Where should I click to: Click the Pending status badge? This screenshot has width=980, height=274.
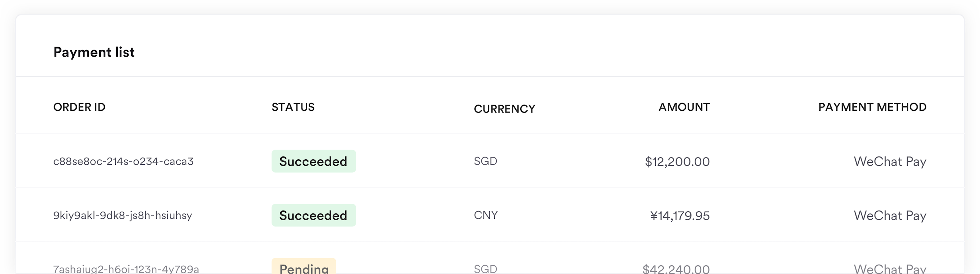tap(304, 266)
